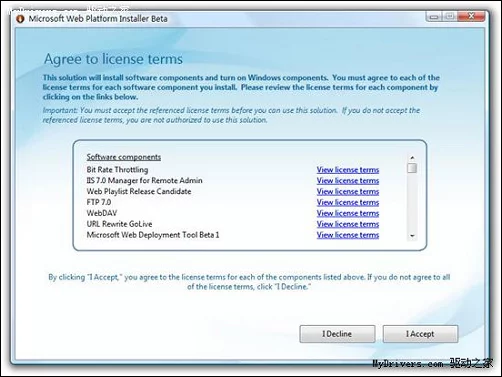Screen dimensions: 502x377
Task: Select Web Playlist Release Candidate text
Action: click(x=139, y=191)
